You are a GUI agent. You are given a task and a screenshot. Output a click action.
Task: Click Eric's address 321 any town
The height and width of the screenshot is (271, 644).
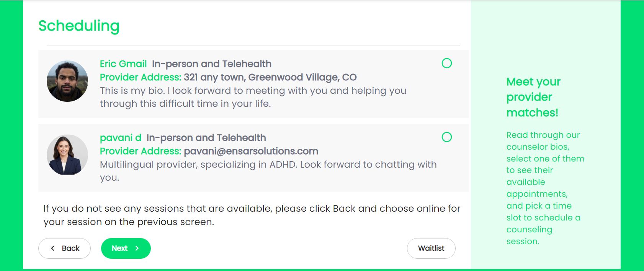point(270,77)
